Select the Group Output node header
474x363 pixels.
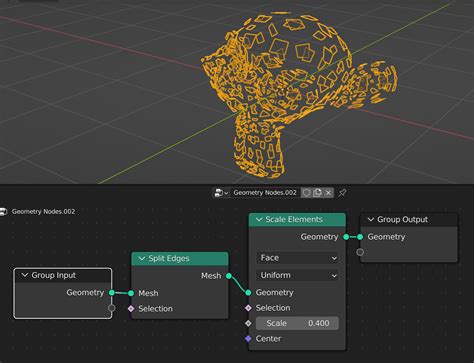pos(409,220)
